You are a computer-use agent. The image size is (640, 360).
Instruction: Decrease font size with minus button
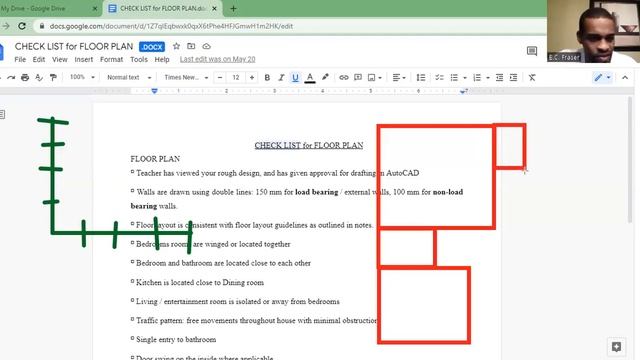220,78
